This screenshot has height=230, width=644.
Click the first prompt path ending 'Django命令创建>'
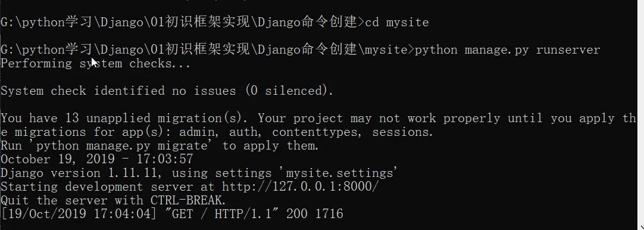click(183, 22)
